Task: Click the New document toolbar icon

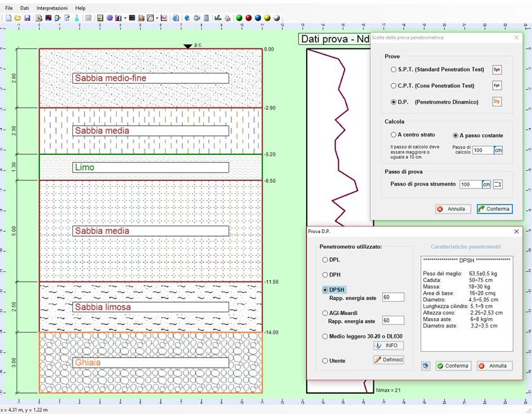Action: [x=8, y=18]
